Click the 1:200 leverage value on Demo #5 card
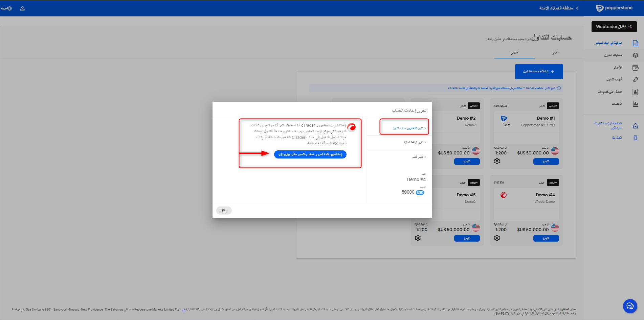The image size is (644, 320). 422,230
